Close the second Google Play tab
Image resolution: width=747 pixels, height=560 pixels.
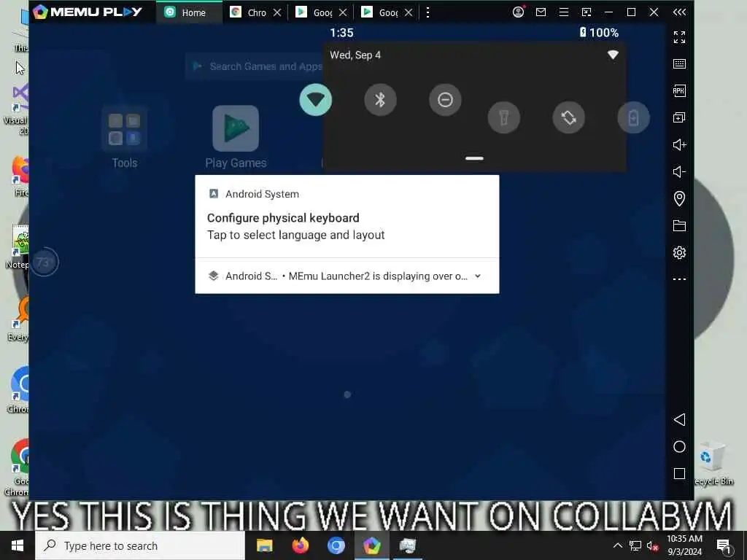coord(409,13)
